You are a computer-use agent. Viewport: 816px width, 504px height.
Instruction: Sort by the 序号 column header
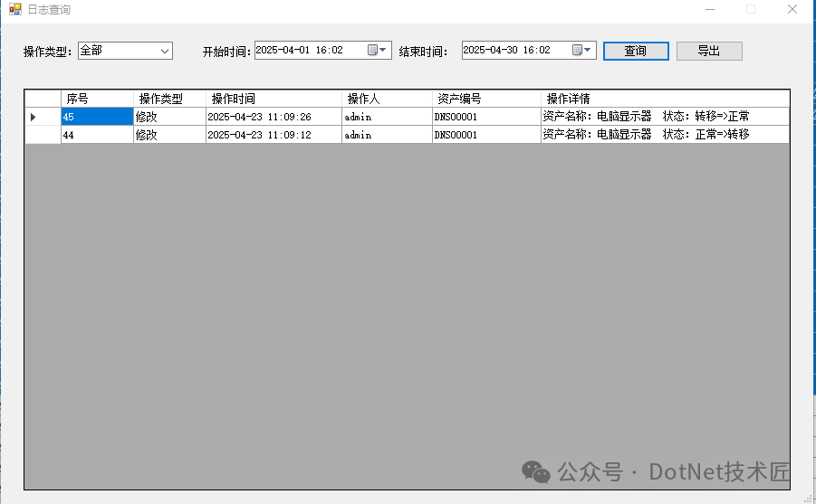click(x=97, y=99)
